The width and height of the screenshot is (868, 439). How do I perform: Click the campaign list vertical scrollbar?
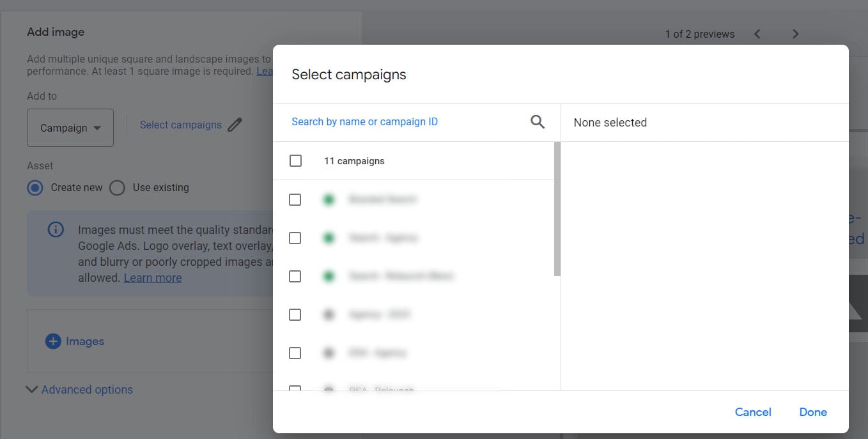(x=557, y=210)
